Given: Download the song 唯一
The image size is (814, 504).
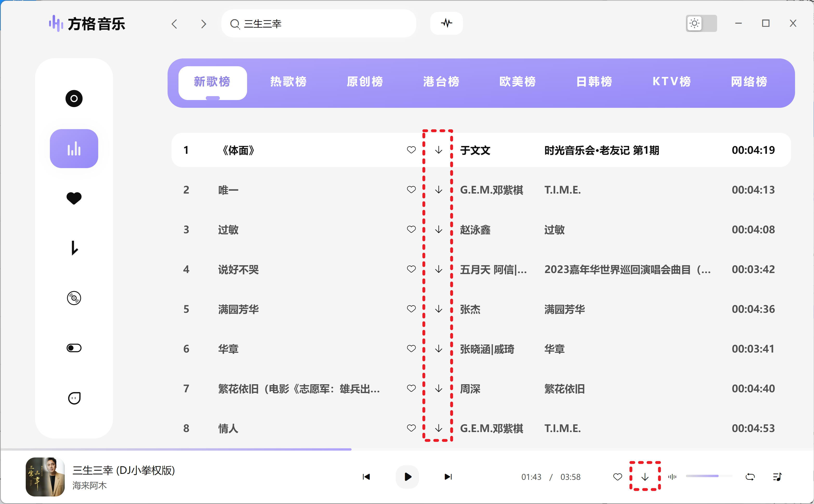Looking at the screenshot, I should click(x=439, y=190).
